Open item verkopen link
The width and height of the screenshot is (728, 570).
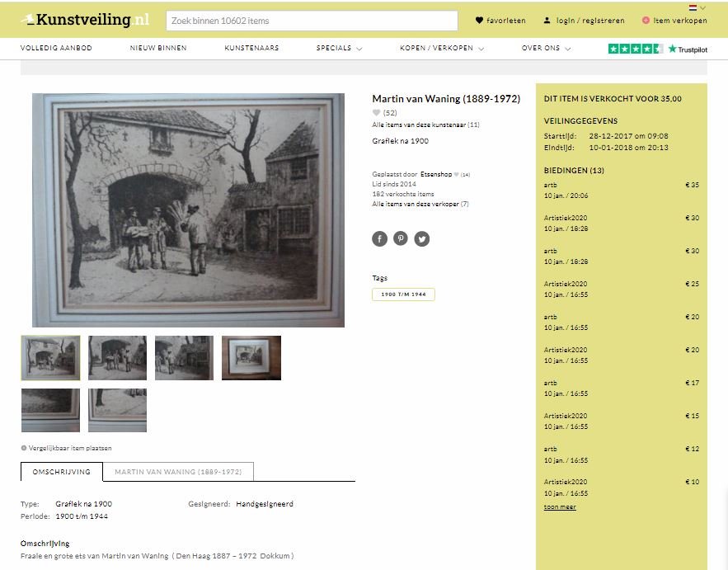(x=680, y=21)
